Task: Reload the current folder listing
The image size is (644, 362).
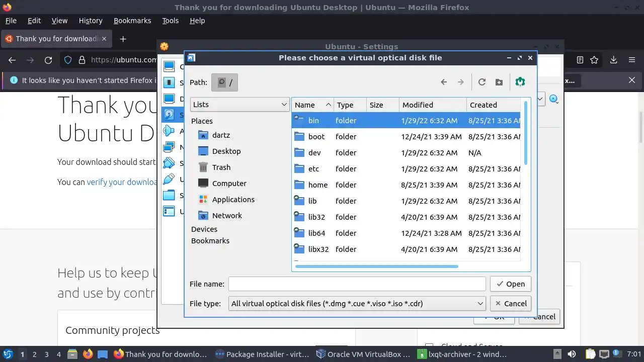Action: pos(482,82)
